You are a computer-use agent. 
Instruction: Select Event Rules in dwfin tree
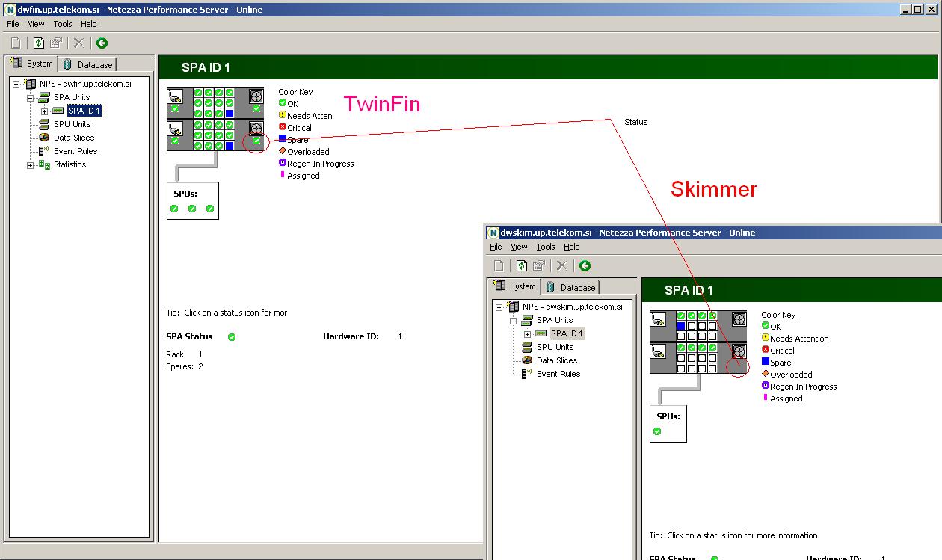point(76,151)
